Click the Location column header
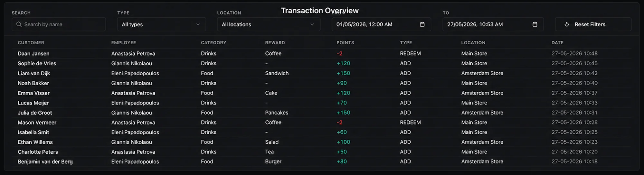 coord(473,43)
